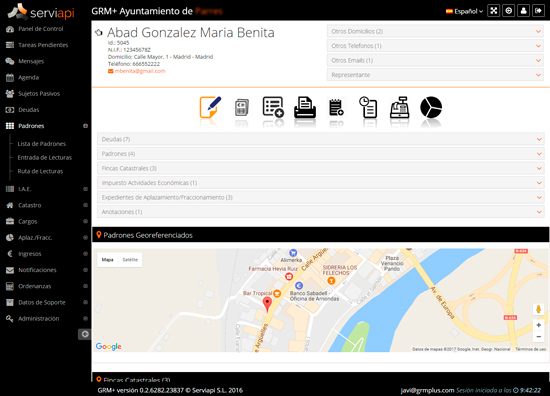
Task: Switch map to Satélite view
Action: (x=130, y=260)
